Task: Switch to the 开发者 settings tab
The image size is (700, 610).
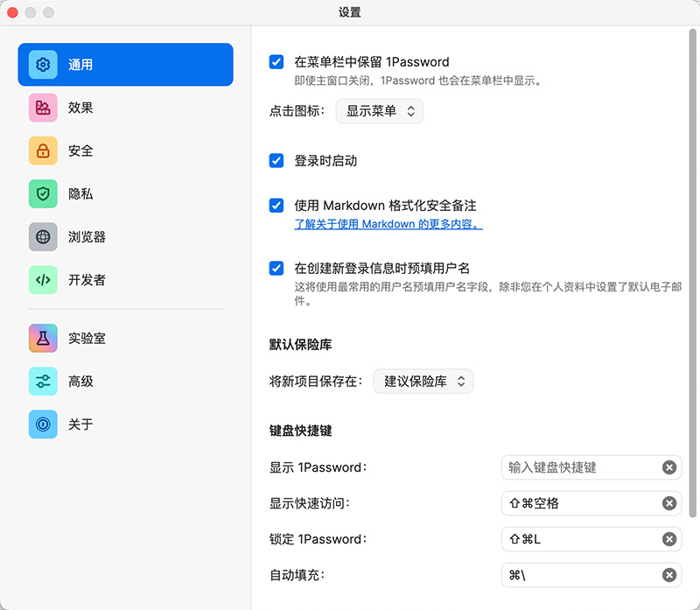Action: [x=125, y=280]
